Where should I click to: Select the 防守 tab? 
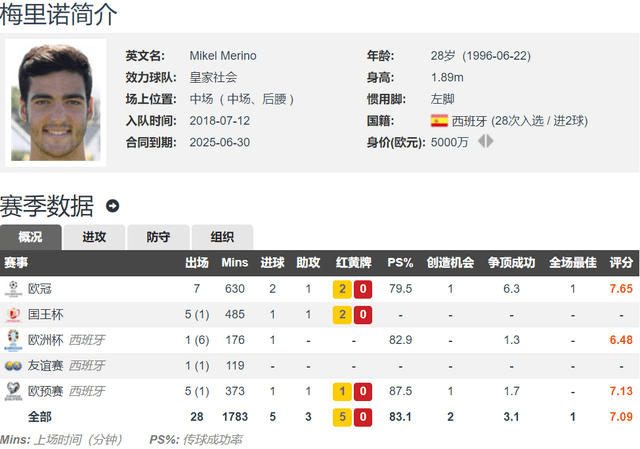[158, 237]
